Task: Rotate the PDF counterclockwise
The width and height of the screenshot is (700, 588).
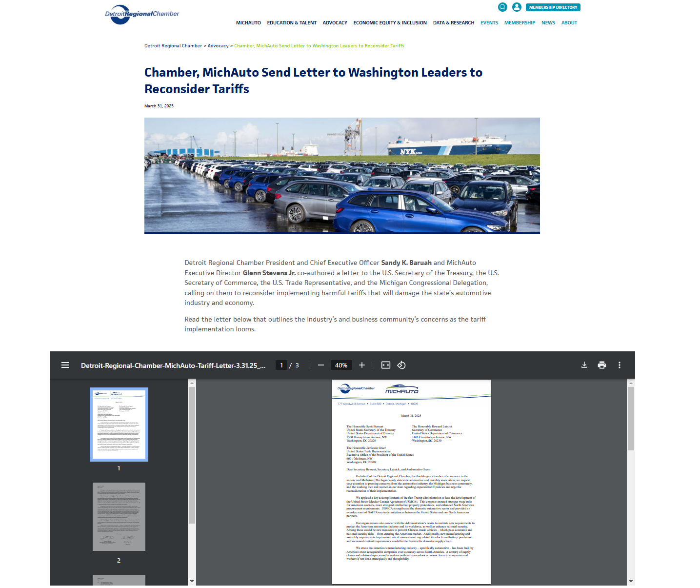Action: 401,365
